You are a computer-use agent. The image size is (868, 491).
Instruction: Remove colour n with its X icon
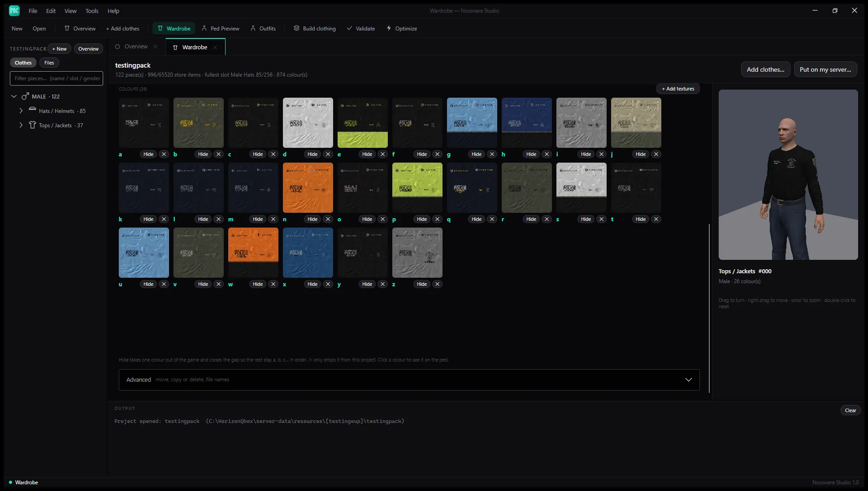tap(328, 219)
